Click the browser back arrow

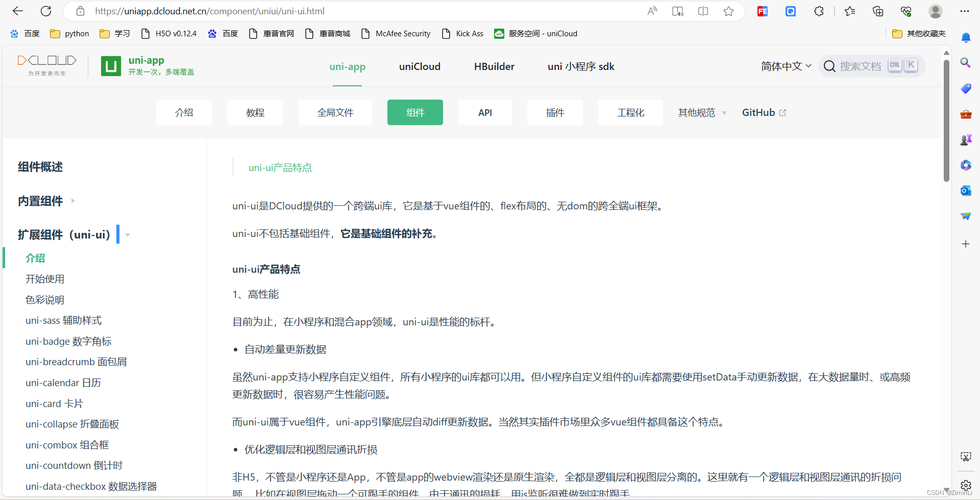[x=18, y=11]
